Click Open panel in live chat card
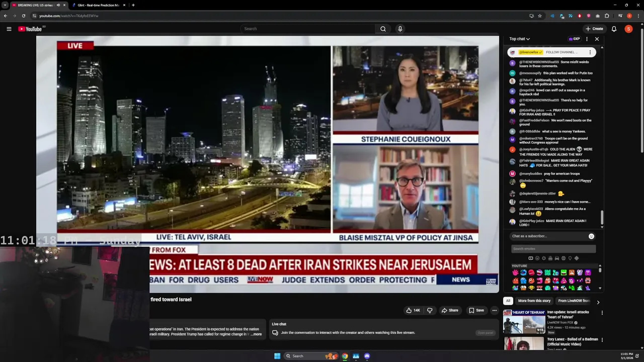 486,333
